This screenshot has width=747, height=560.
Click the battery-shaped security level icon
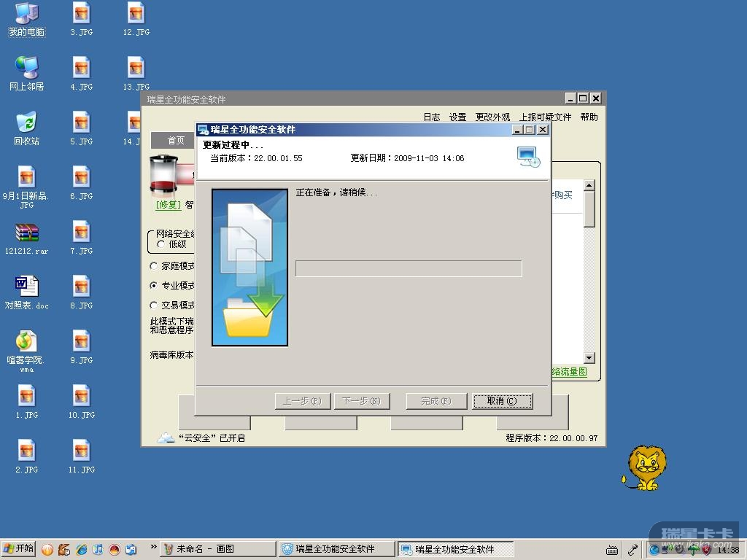[x=163, y=175]
